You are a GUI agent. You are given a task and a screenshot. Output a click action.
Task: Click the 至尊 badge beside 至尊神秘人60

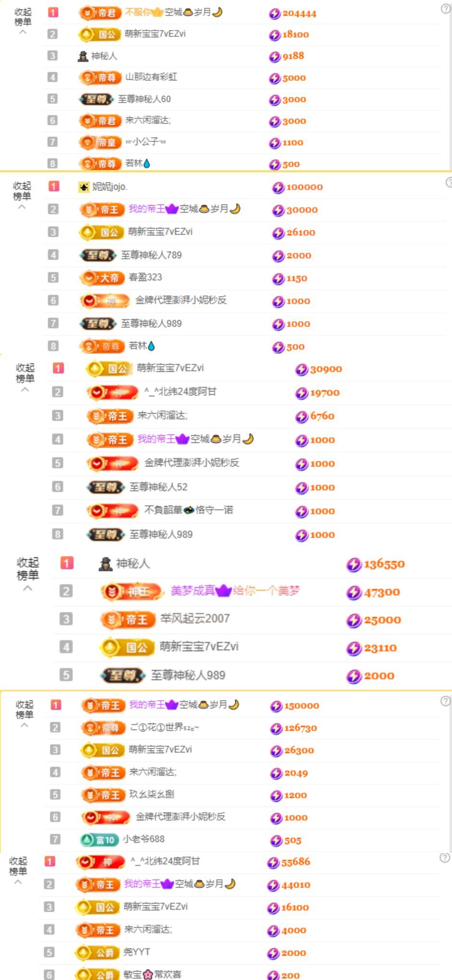tap(97, 100)
